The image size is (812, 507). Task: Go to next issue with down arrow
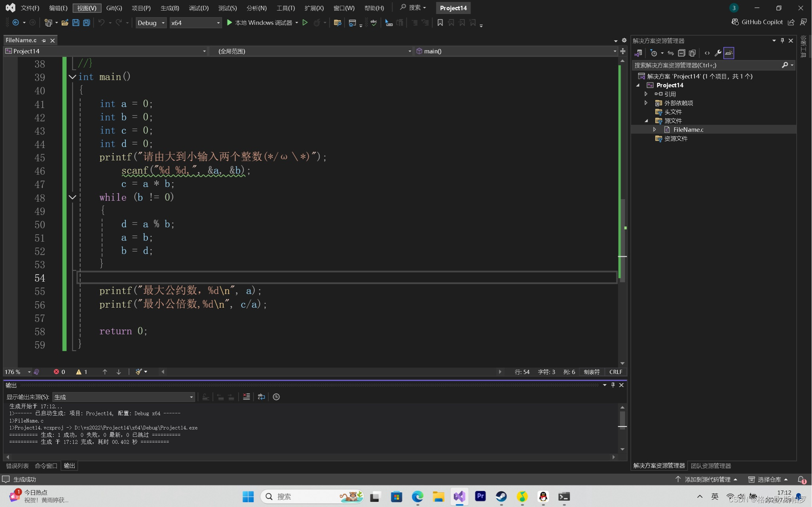coord(119,372)
